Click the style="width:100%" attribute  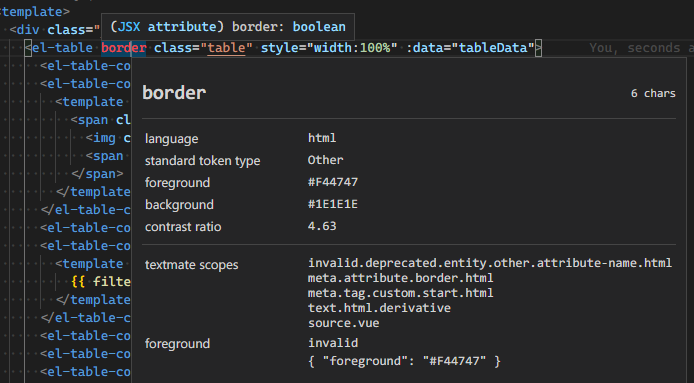(x=329, y=48)
